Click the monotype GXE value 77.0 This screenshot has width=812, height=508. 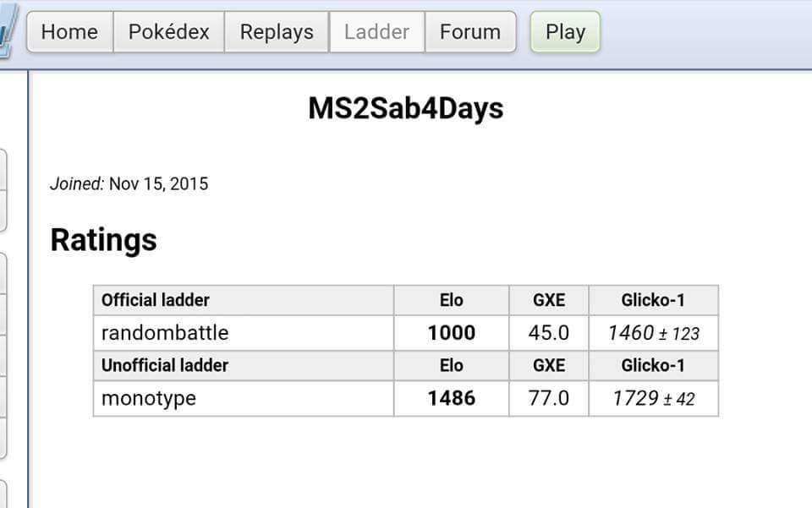click(549, 398)
